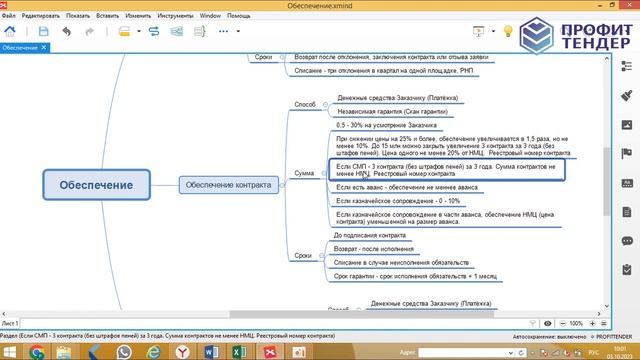Add a relationship line between topics

click(154, 31)
